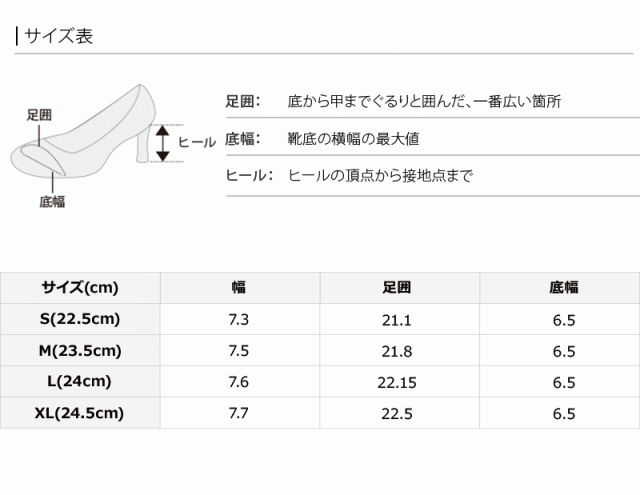
Task: Choose the XL(24.5cm) size row label
Action: tap(80, 412)
